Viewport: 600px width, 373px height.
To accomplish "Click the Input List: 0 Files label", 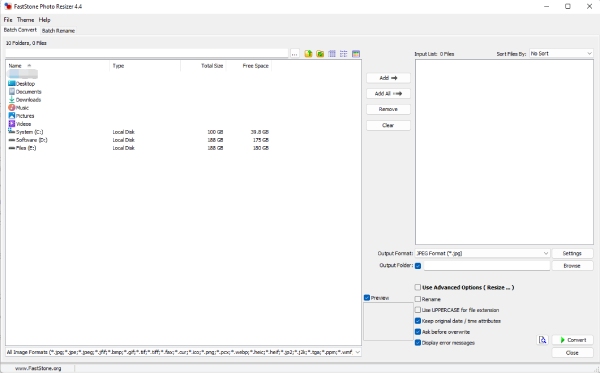I will (434, 54).
